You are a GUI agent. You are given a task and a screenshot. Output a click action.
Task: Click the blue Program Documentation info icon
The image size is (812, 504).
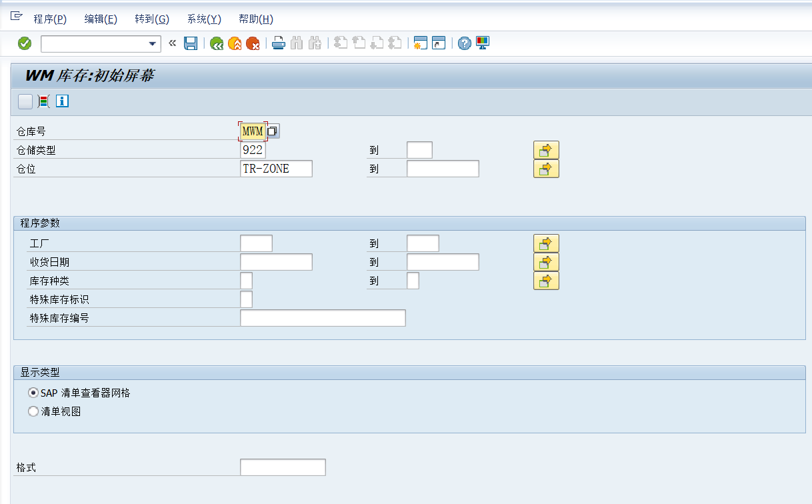tap(63, 101)
